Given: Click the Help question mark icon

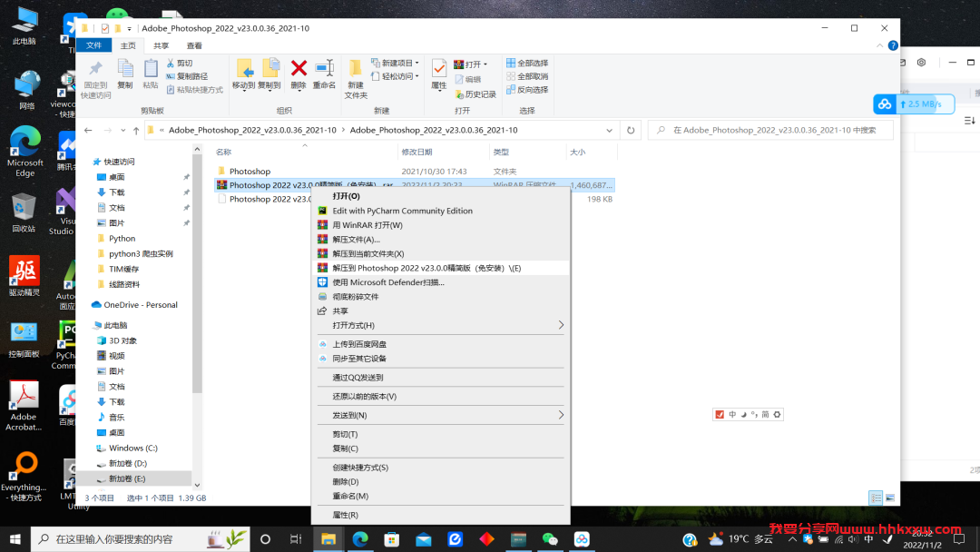Looking at the screenshot, I should 893,45.
